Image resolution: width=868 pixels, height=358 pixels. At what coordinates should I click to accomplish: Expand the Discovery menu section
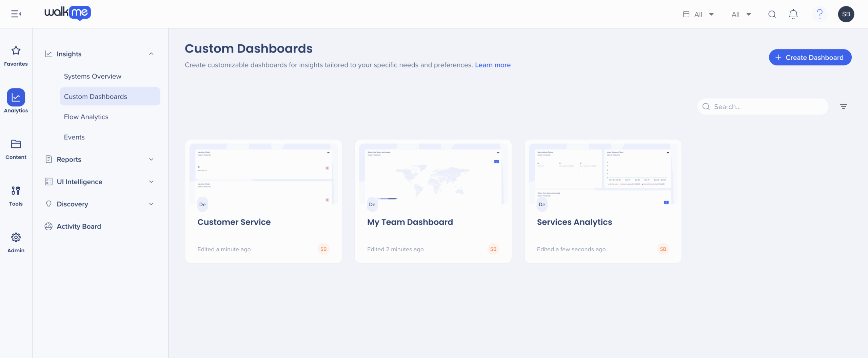(x=151, y=204)
